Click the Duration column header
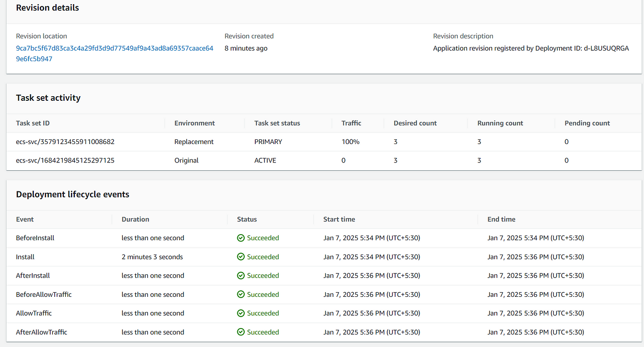The image size is (644, 347). point(136,219)
